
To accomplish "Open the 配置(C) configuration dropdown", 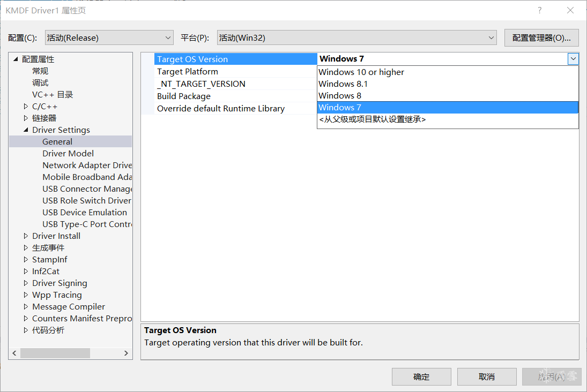I will point(109,38).
